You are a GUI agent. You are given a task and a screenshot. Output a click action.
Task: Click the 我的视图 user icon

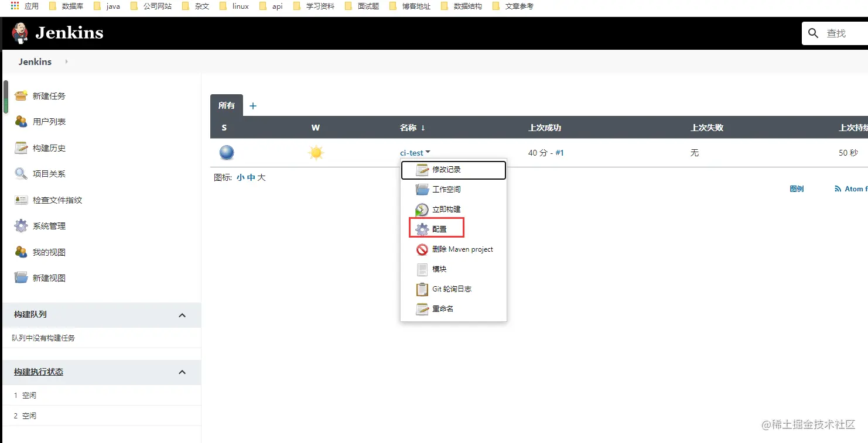pos(21,252)
